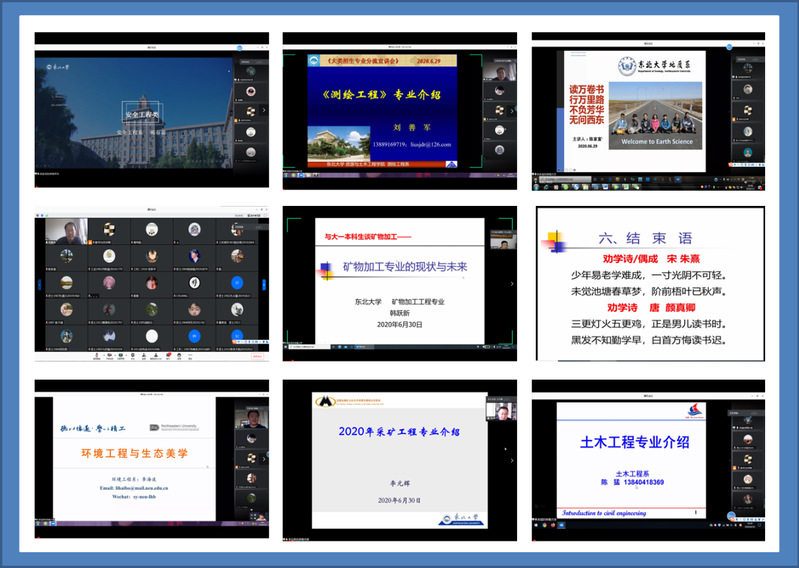Image resolution: width=799 pixels, height=568 pixels.
Task: Click the right arrow beside 测绘工程 participant strip
Action: (x=512, y=110)
